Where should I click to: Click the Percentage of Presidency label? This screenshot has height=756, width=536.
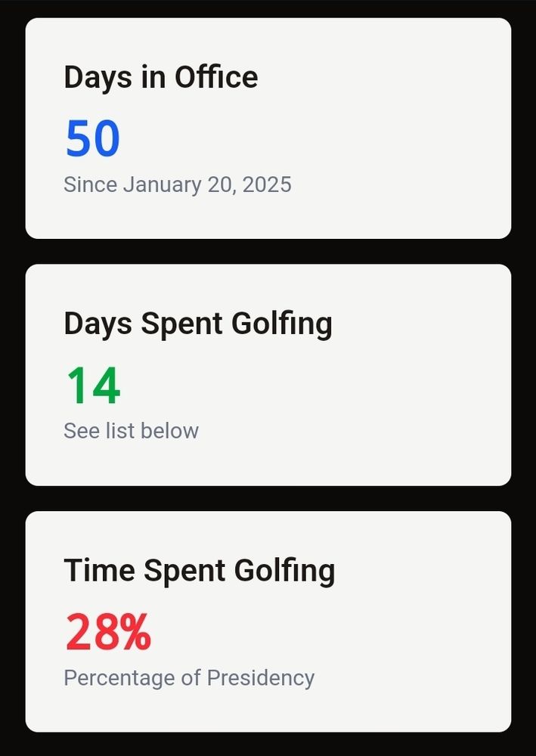[189, 677]
